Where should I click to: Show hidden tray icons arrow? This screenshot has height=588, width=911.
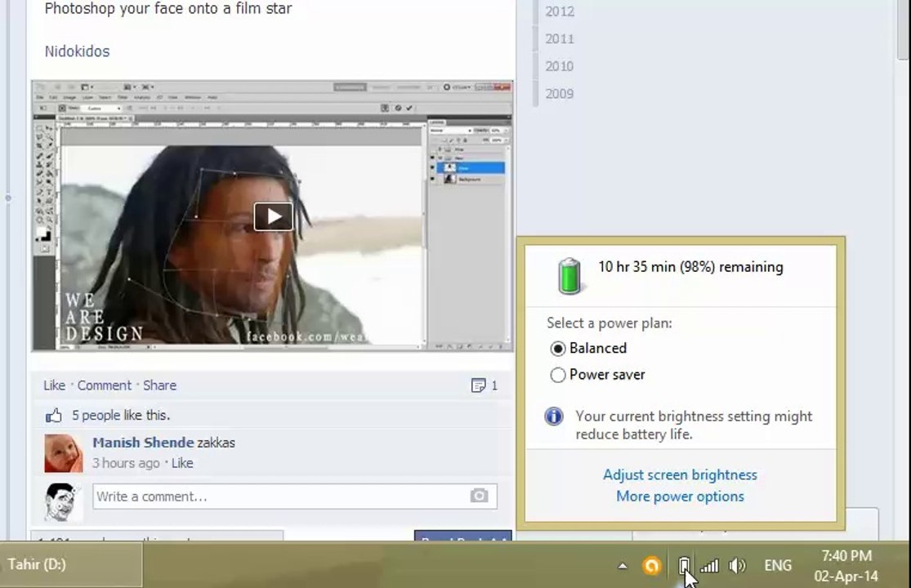tap(623, 566)
